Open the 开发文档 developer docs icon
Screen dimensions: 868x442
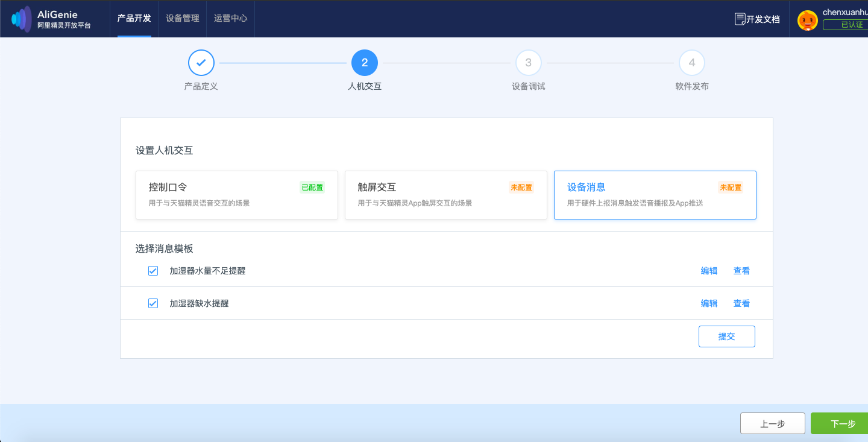(x=740, y=19)
